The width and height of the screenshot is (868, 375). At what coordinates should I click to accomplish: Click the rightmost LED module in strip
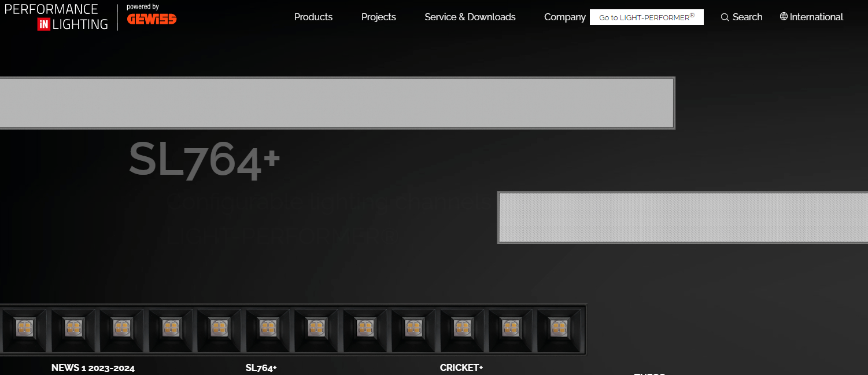tap(559, 329)
